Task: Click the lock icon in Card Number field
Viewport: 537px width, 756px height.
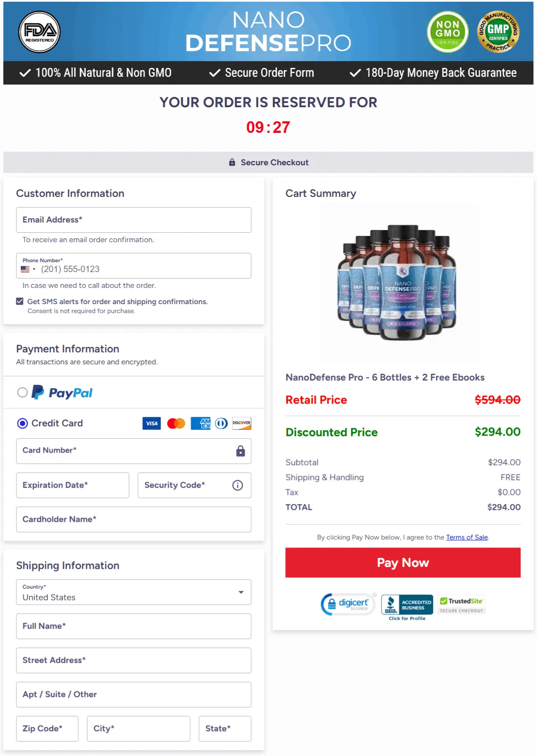Action: [x=240, y=451]
